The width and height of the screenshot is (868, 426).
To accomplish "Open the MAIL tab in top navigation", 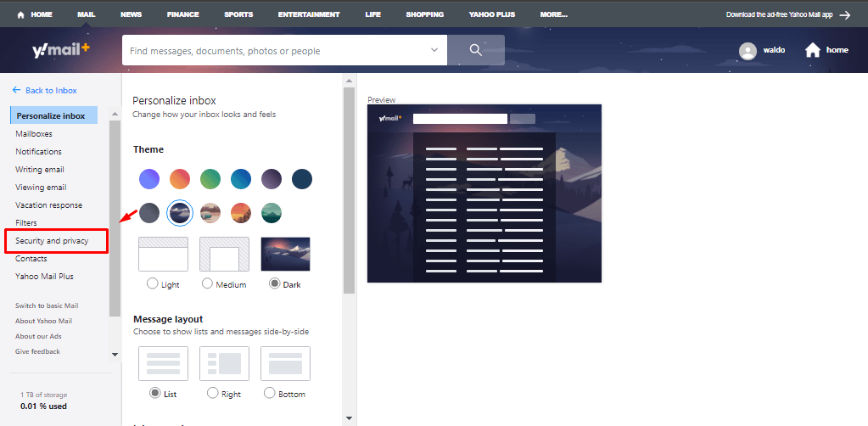I will (87, 15).
